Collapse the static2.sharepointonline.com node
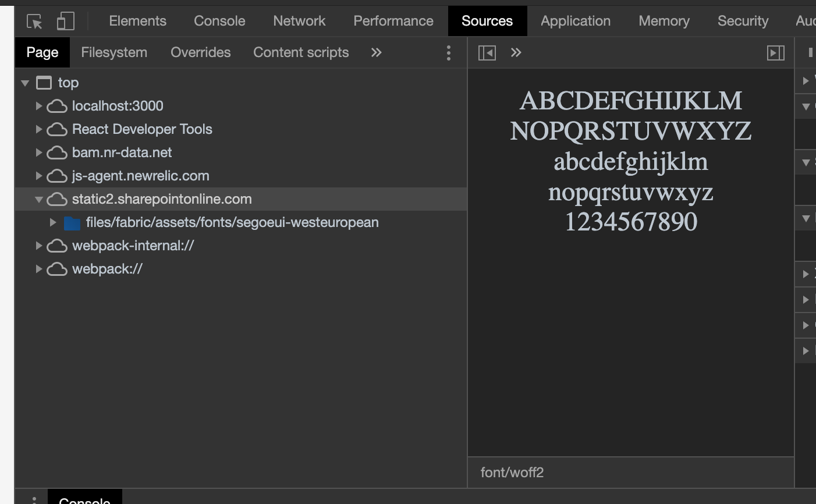This screenshot has height=504, width=816. coord(38,200)
